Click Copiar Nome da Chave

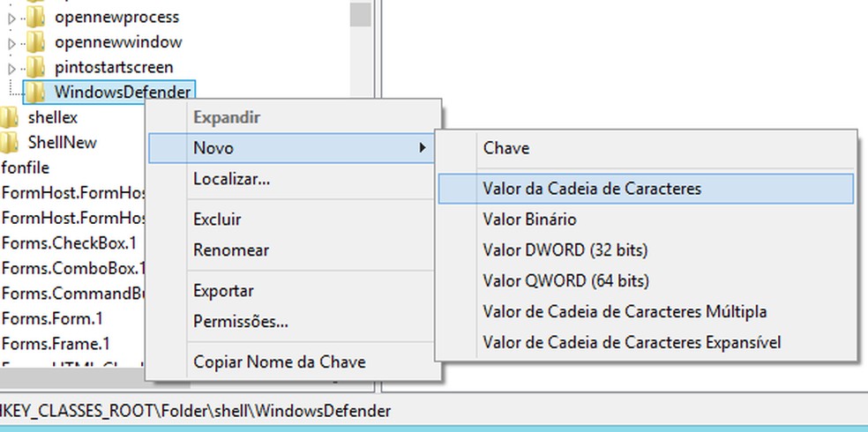click(x=279, y=361)
